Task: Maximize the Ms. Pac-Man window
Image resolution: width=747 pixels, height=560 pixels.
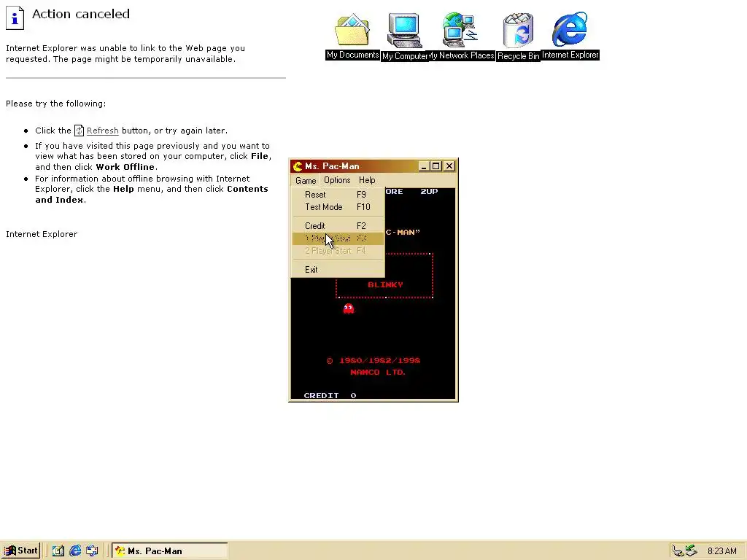Action: (x=436, y=166)
